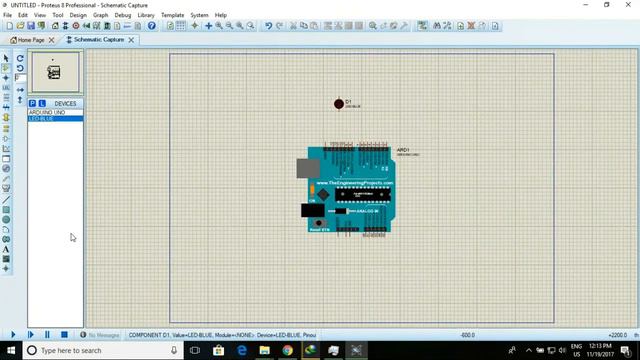
Task: Click the Undo arrow icon
Action: (268, 26)
